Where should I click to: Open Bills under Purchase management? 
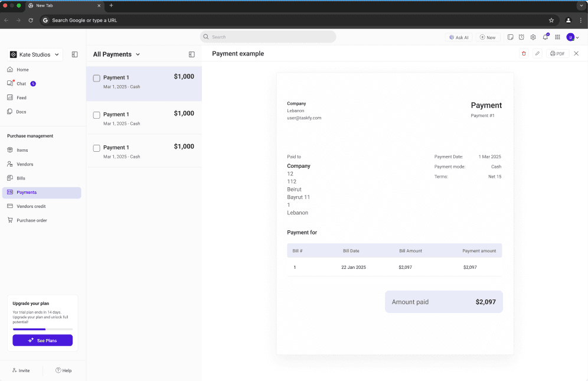[x=21, y=178]
